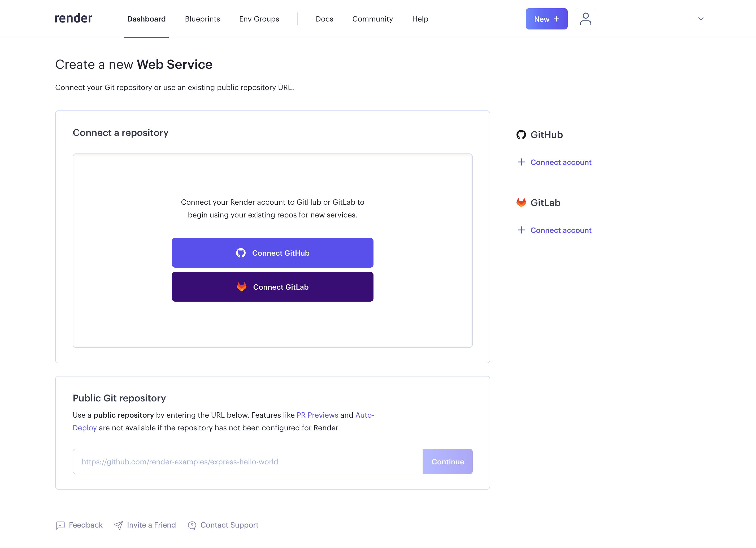
Task: Go to the Community page
Action: pyautogui.click(x=372, y=19)
